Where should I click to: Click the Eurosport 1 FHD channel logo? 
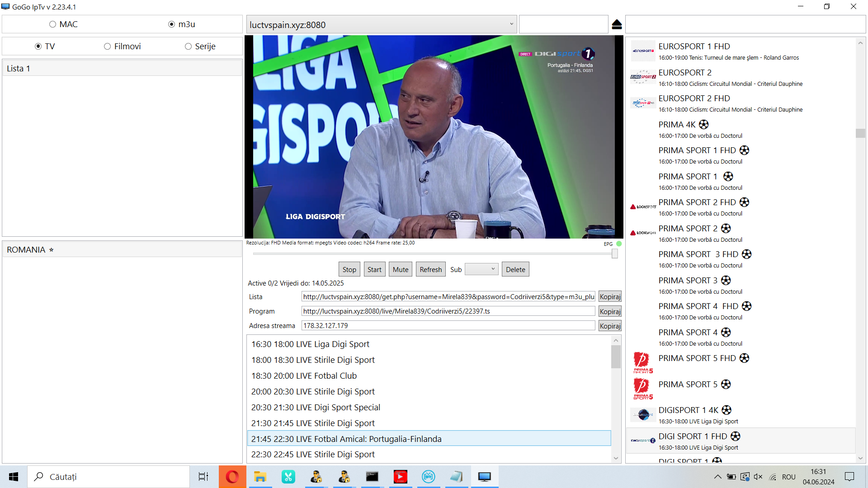pos(643,51)
